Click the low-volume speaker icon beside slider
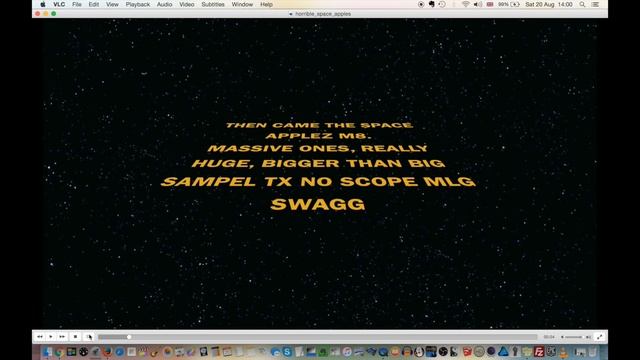Viewport: 640px width, 360px height. click(562, 337)
